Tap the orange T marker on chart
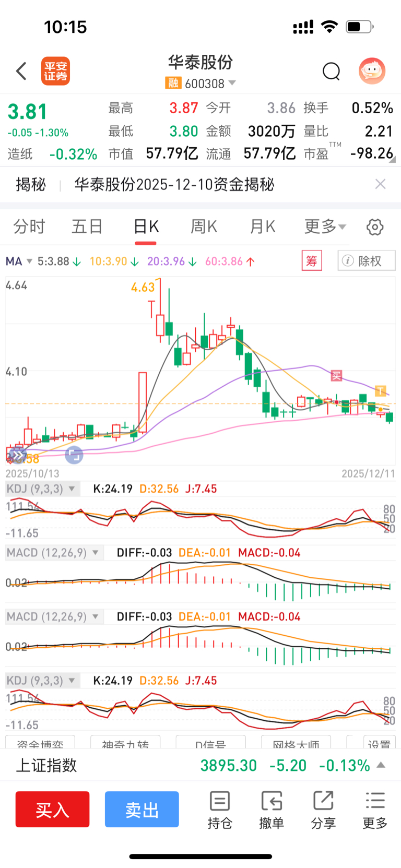401x868 pixels. point(381,390)
